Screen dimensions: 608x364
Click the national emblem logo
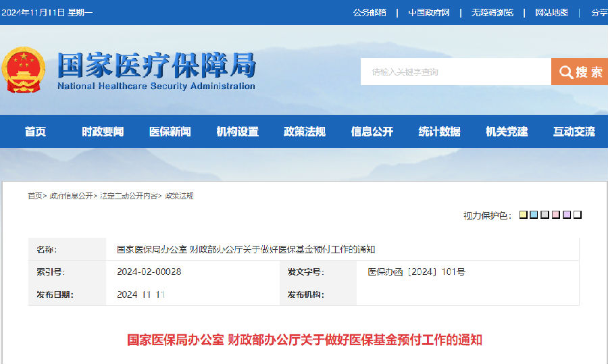coord(24,70)
